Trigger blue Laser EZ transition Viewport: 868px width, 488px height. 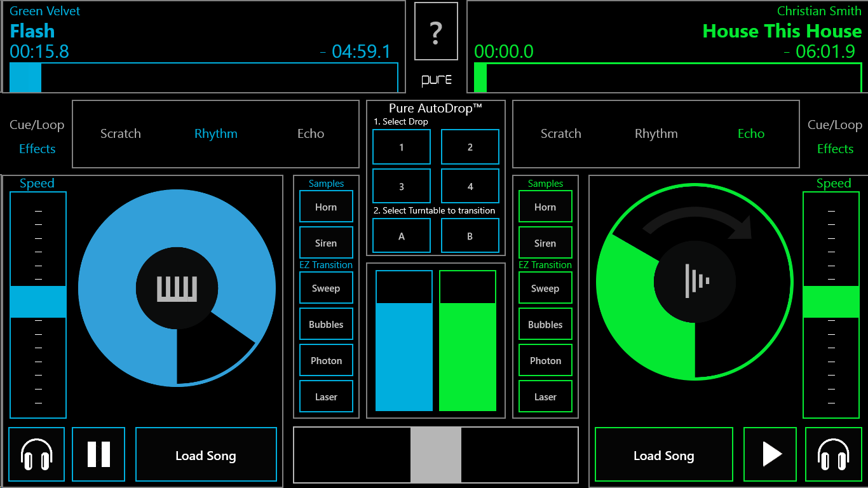click(x=326, y=396)
